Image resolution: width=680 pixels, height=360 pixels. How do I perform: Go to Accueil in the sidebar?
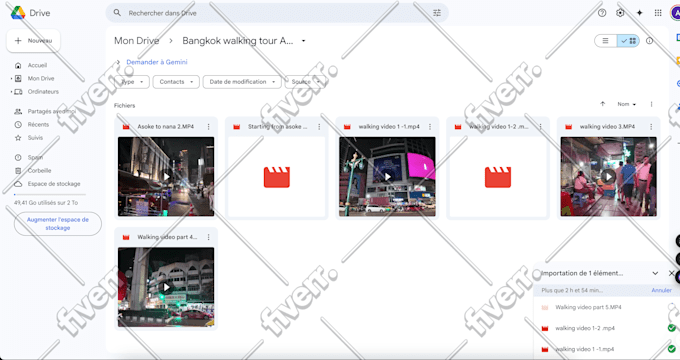point(37,65)
